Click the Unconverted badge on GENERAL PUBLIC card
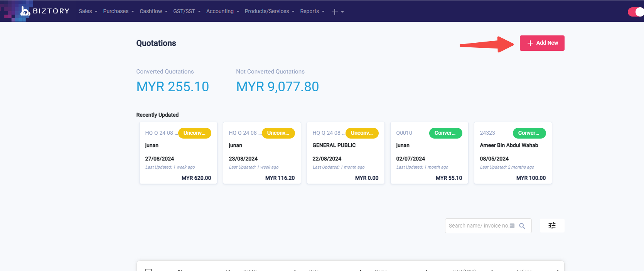644x271 pixels. (x=362, y=133)
